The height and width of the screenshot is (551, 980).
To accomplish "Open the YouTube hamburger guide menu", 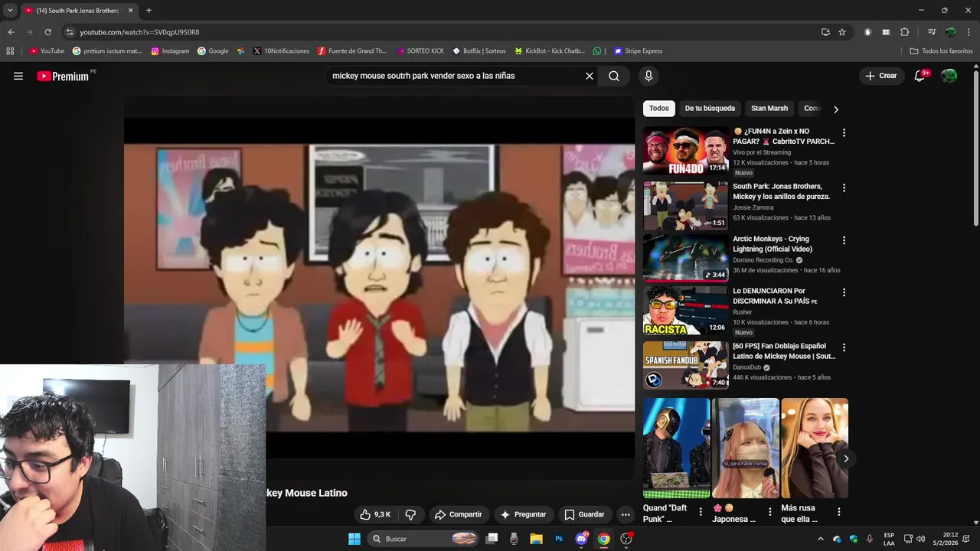I will (18, 76).
